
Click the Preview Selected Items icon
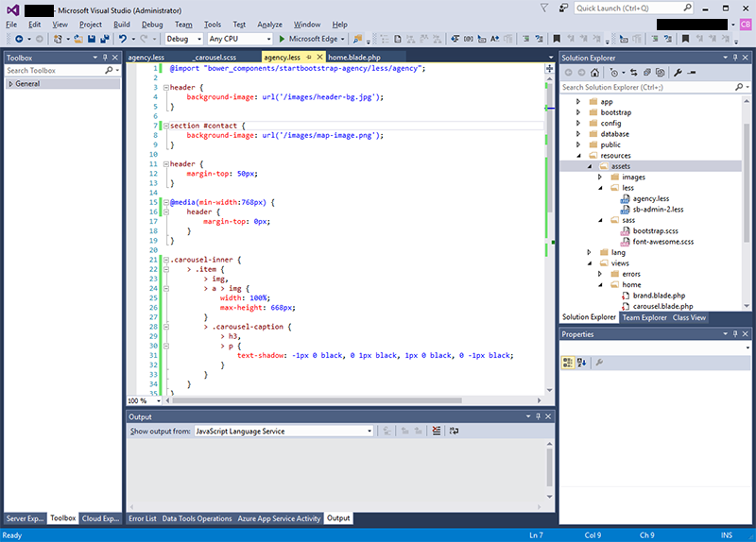[692, 73]
